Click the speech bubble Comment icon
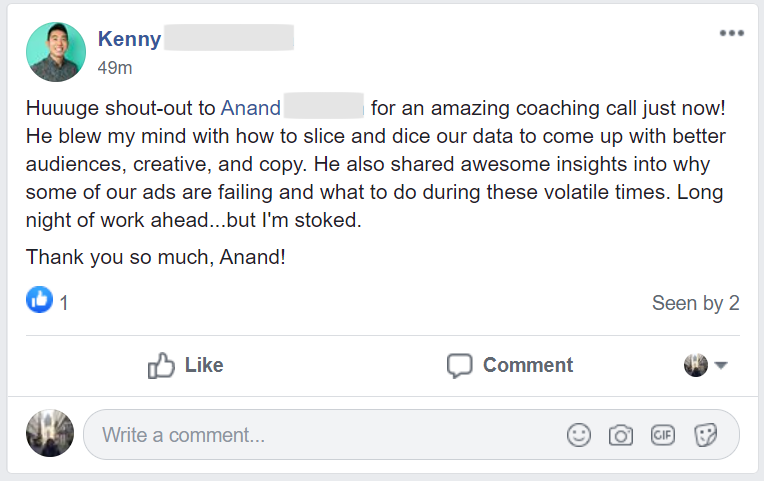Screen dimensions: 764x481 tap(459, 366)
